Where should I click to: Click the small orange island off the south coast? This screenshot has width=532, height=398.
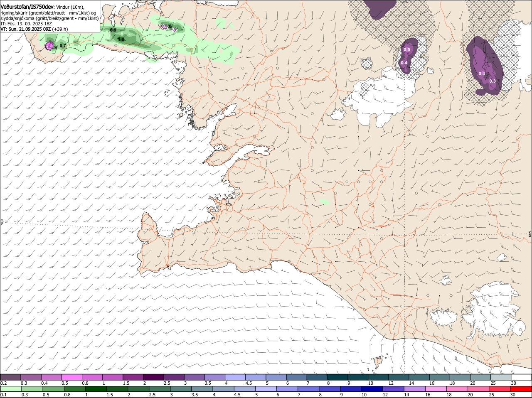[x=378, y=362]
